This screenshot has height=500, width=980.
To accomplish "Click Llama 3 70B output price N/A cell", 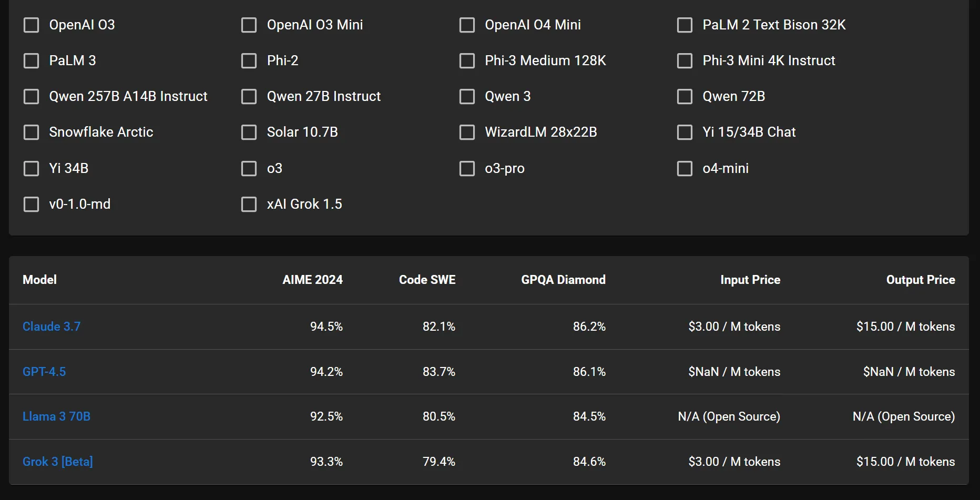I will pos(904,416).
